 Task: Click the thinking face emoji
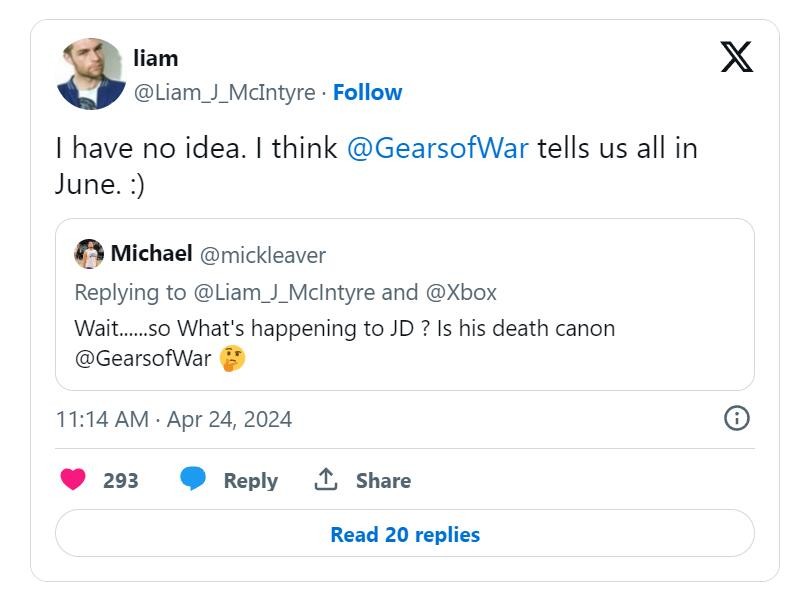click(232, 358)
